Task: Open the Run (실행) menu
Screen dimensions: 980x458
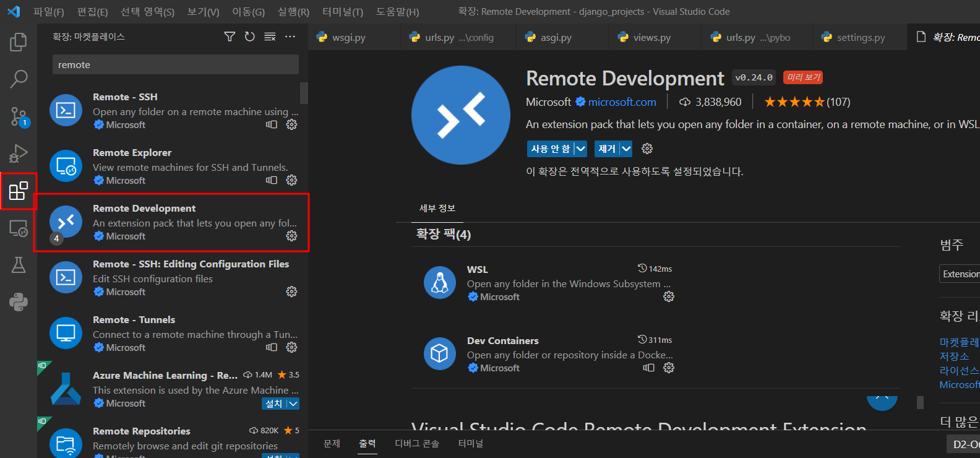Action: tap(293, 12)
